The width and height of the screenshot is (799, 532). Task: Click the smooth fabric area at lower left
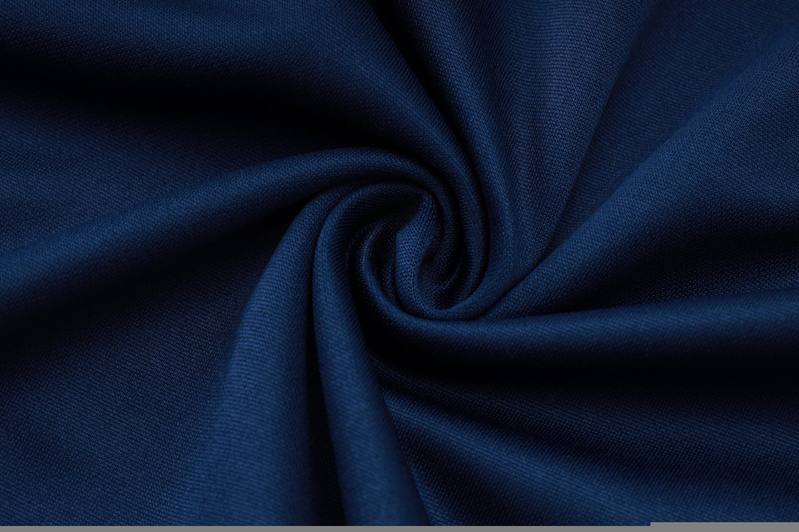click(x=100, y=424)
